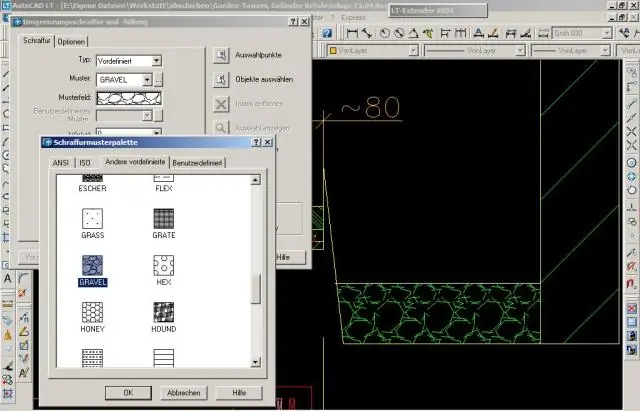Click scroll up arrow in pattern list

(x=256, y=180)
